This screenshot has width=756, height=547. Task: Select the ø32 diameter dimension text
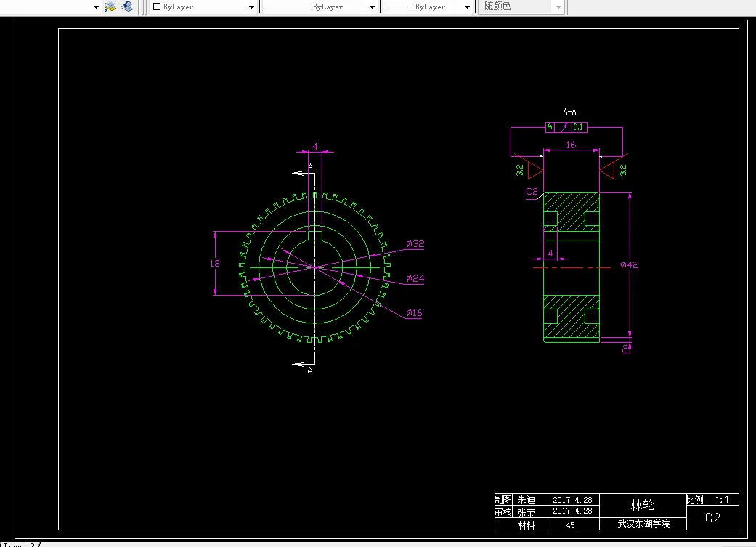tap(415, 243)
